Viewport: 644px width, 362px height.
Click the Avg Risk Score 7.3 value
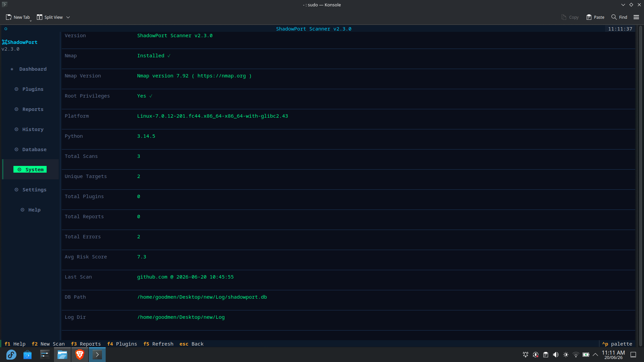point(142,257)
